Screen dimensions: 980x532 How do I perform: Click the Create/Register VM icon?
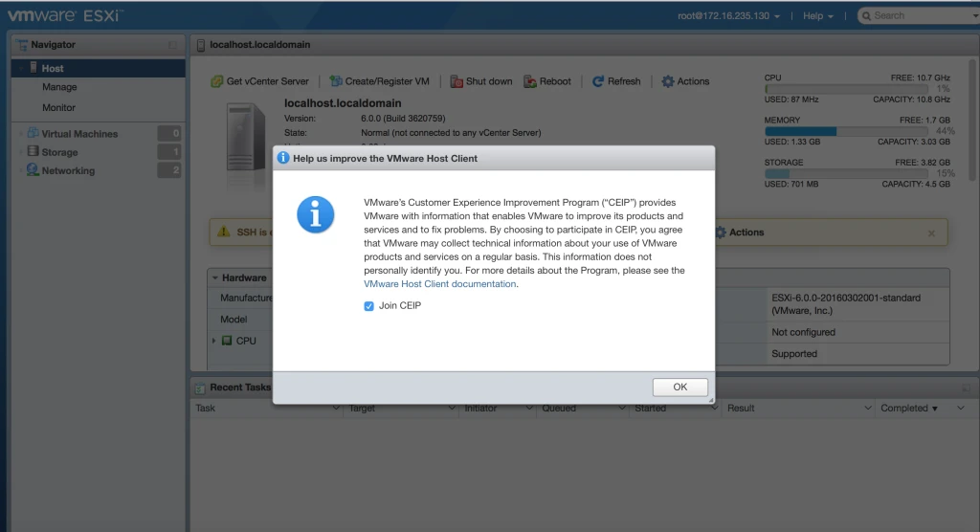click(336, 81)
